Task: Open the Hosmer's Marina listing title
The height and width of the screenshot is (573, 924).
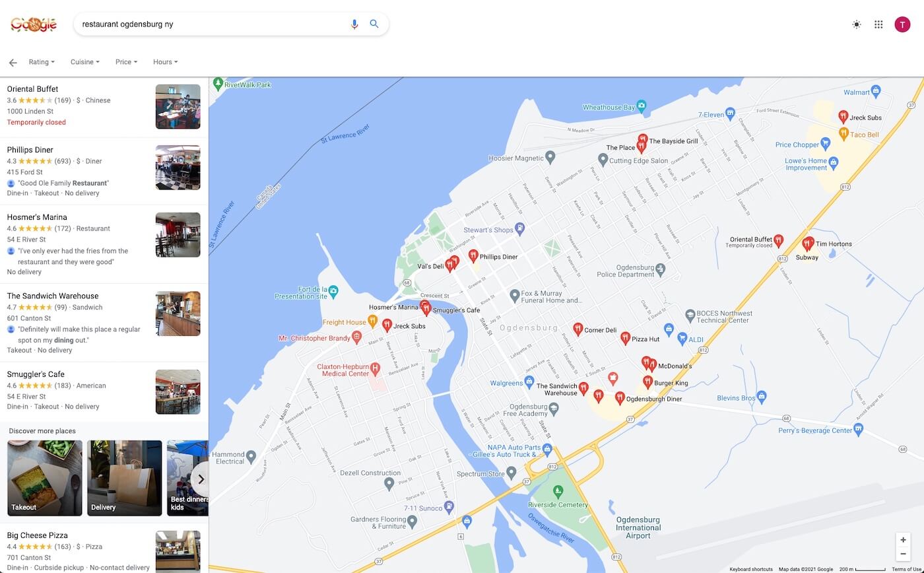Action: [37, 217]
